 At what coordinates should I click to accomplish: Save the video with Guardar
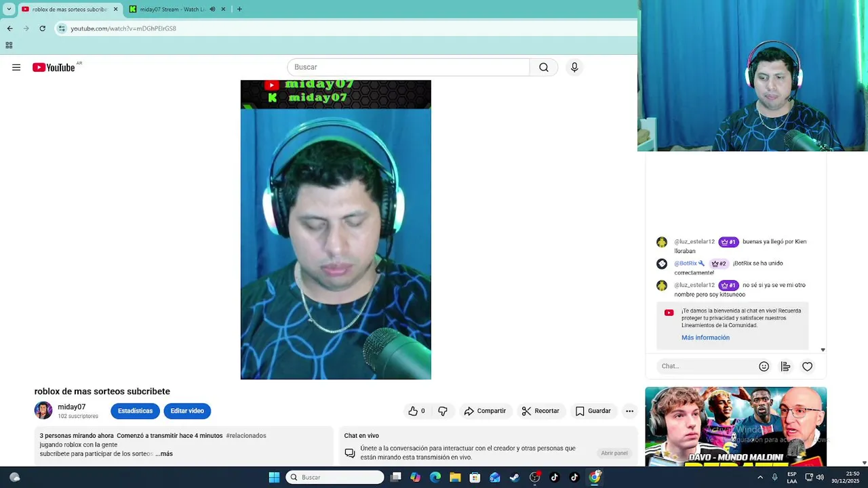(x=593, y=411)
